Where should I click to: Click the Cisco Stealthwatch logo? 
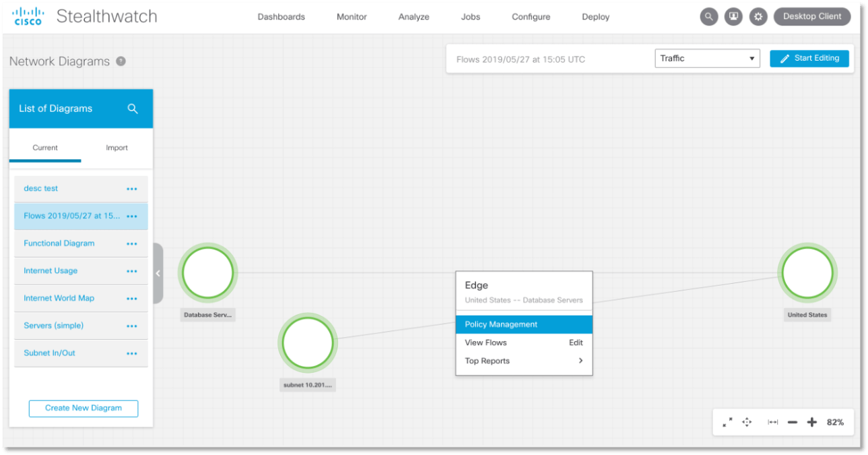(x=85, y=17)
